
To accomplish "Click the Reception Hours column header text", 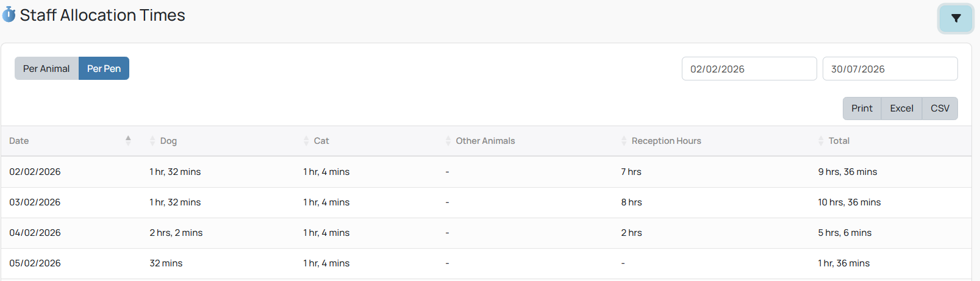I will [x=666, y=141].
